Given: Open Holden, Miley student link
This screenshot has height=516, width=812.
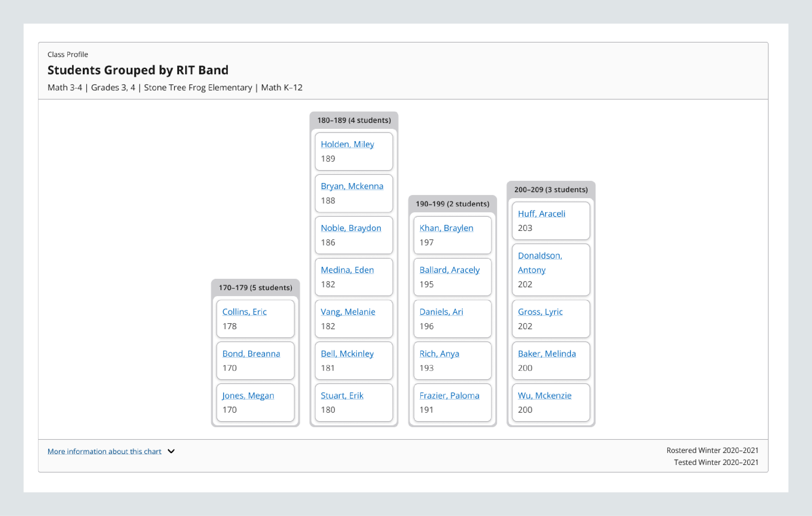Looking at the screenshot, I should 347,144.
